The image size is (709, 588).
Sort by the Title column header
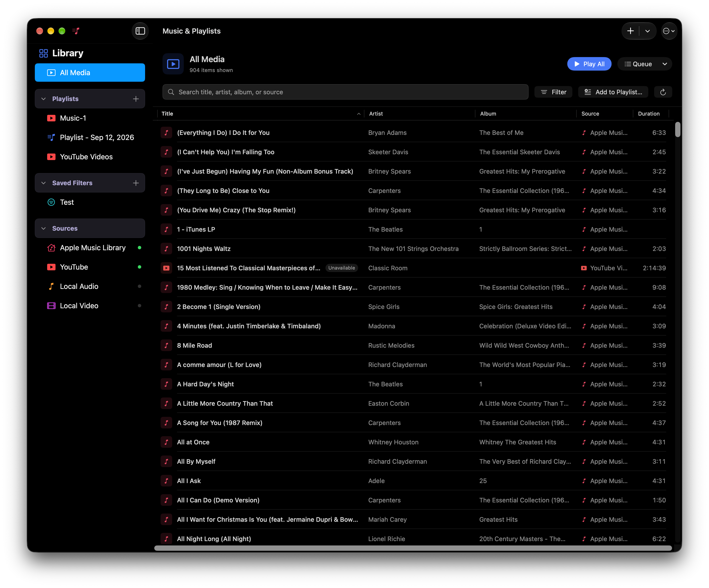pos(261,114)
